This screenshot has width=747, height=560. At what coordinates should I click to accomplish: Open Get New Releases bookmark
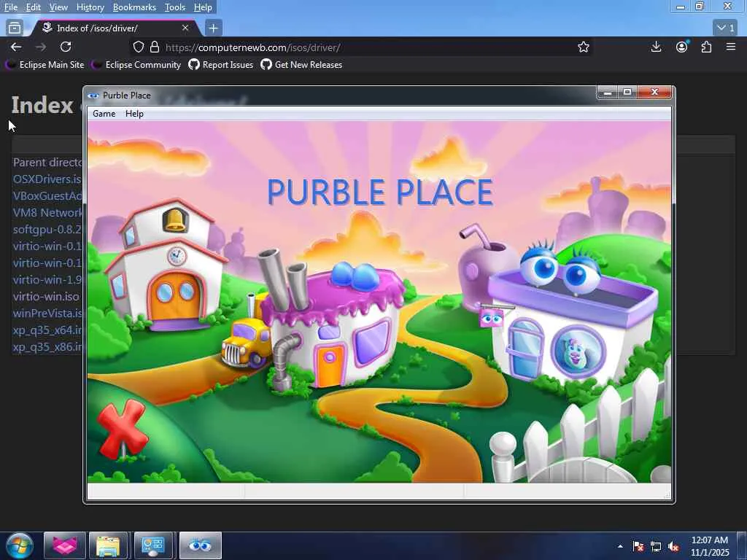tap(301, 65)
